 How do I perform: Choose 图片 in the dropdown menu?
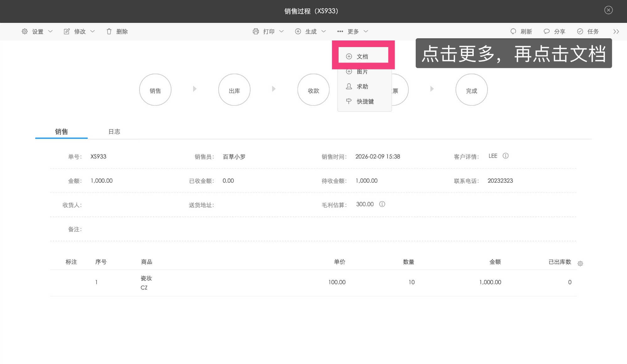(x=362, y=71)
